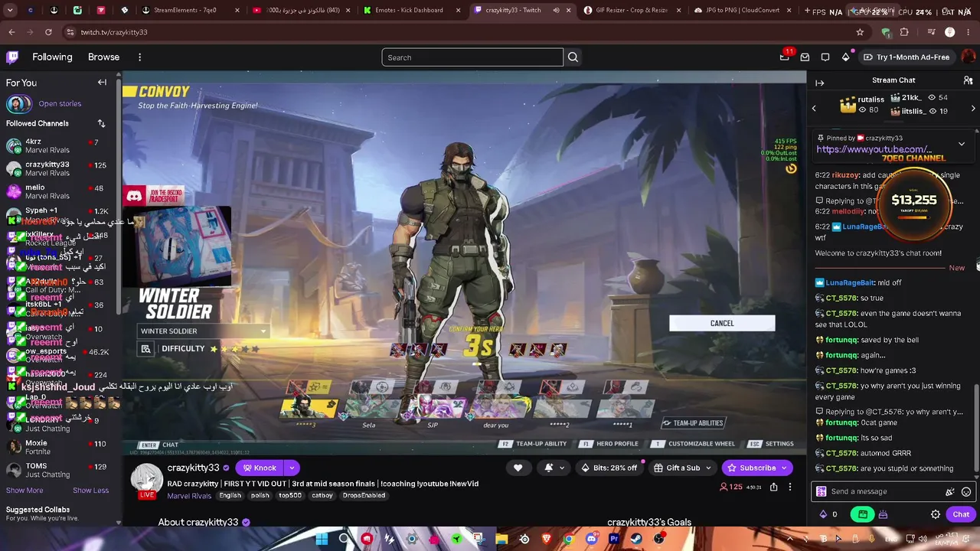
Task: Open the browser extensions puzzle icon
Action: [904, 32]
